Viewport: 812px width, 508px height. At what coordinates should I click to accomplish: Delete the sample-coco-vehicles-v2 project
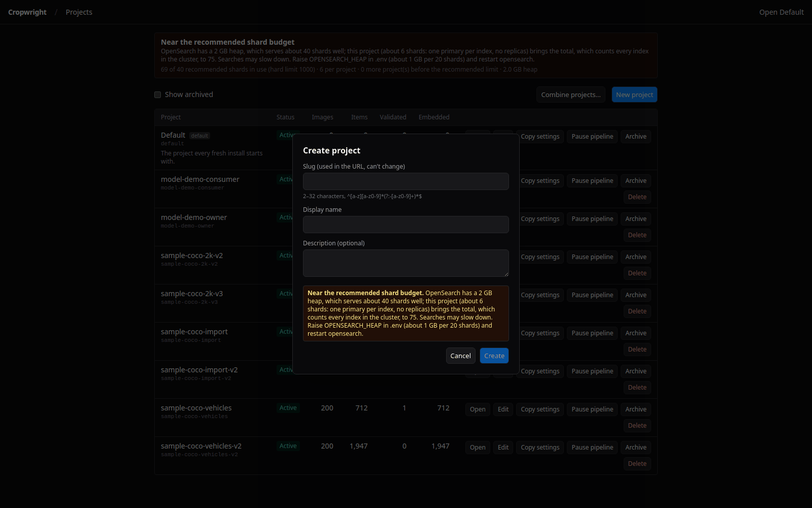click(637, 464)
